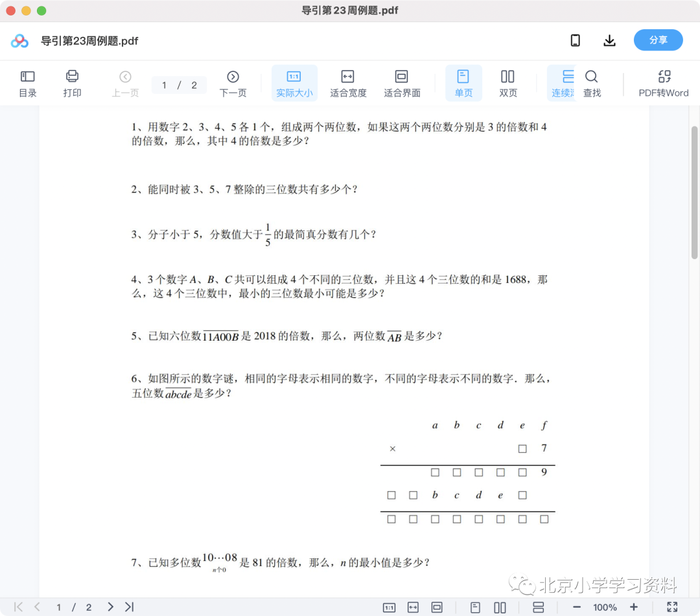Click the Baidu Netdisk logo

(19, 41)
